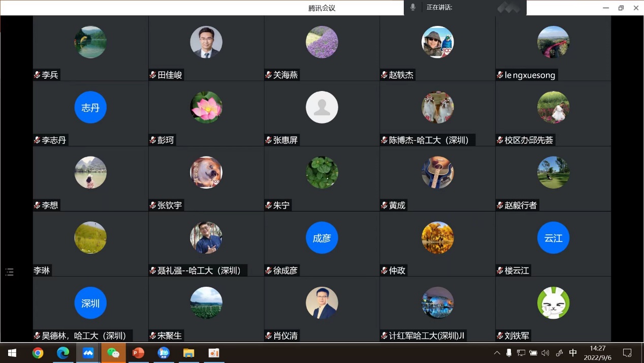The image size is (644, 363).
Task: Open the Windows Start menu
Action: pos(11,353)
